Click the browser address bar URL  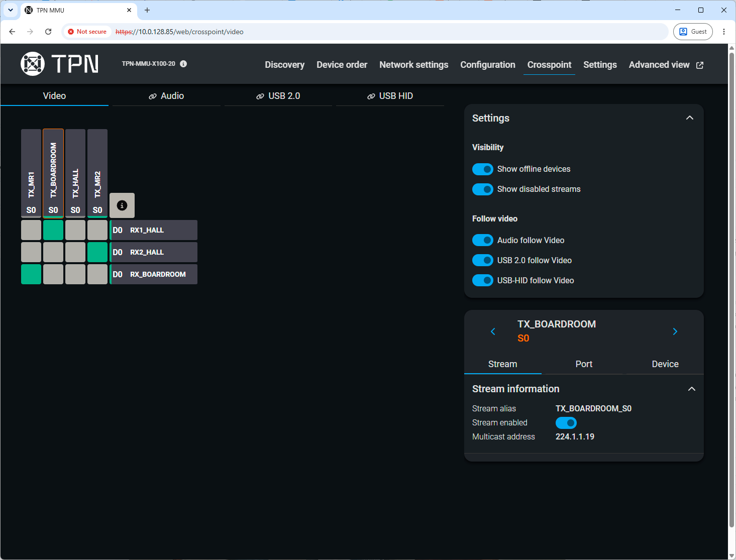[x=179, y=32]
